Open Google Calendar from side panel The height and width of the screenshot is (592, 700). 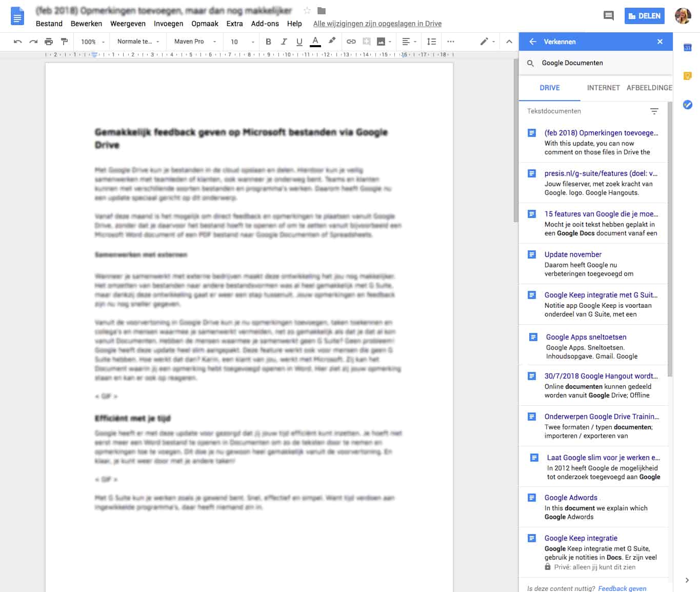(x=688, y=48)
